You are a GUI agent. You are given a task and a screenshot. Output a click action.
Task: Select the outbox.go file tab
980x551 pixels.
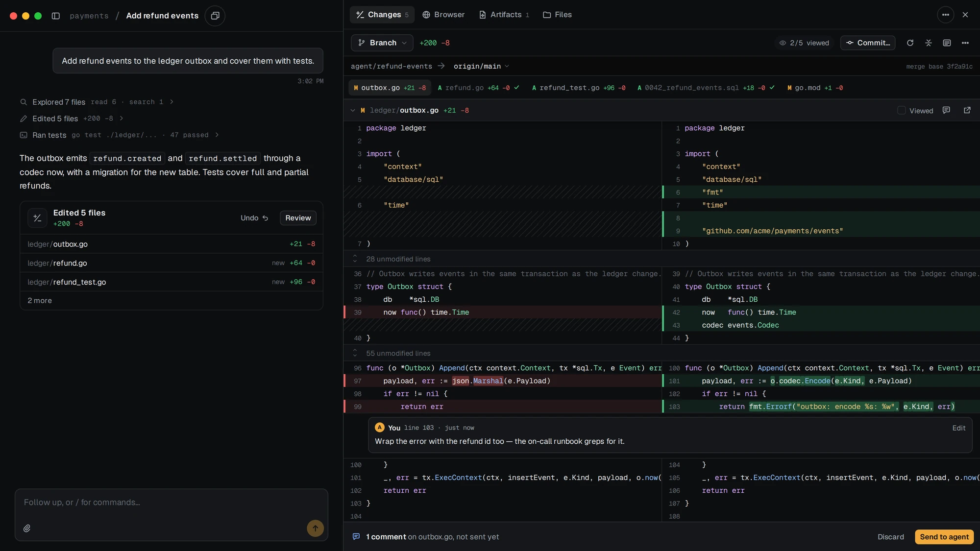coord(390,88)
